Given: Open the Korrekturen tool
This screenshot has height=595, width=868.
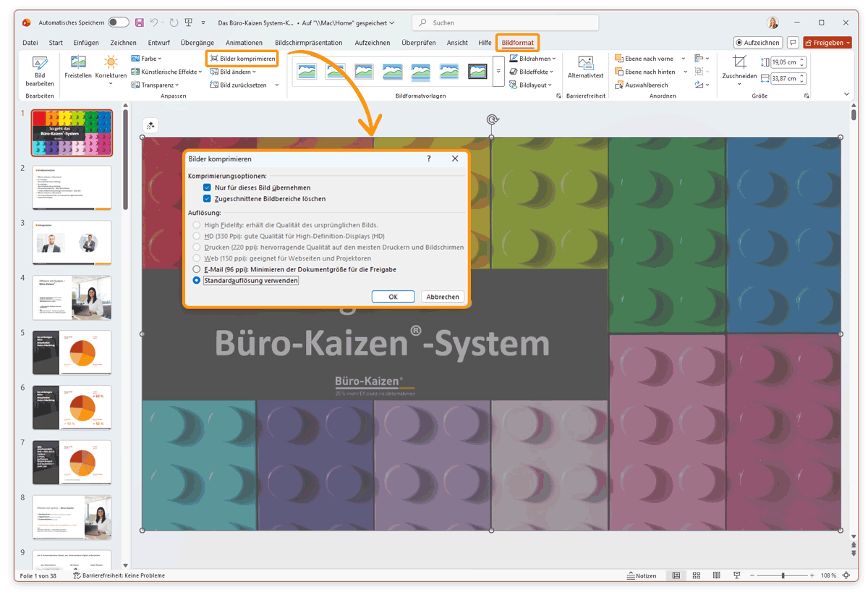Looking at the screenshot, I should click(x=110, y=70).
